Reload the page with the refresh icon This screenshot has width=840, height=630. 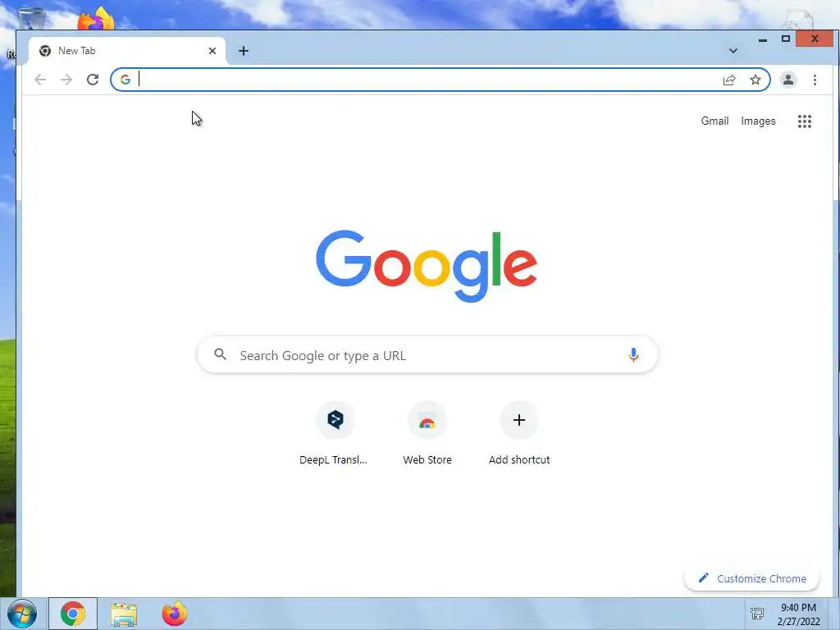pyautogui.click(x=93, y=80)
